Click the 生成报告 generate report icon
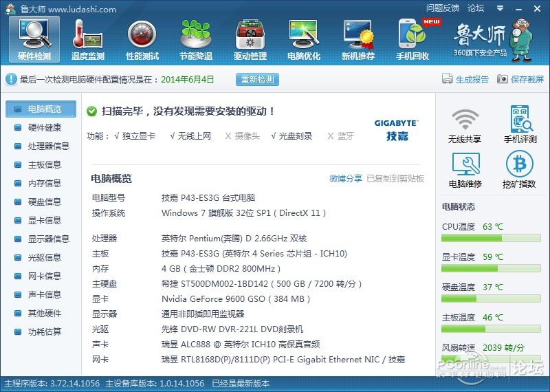This screenshot has width=550, height=392. click(x=448, y=79)
